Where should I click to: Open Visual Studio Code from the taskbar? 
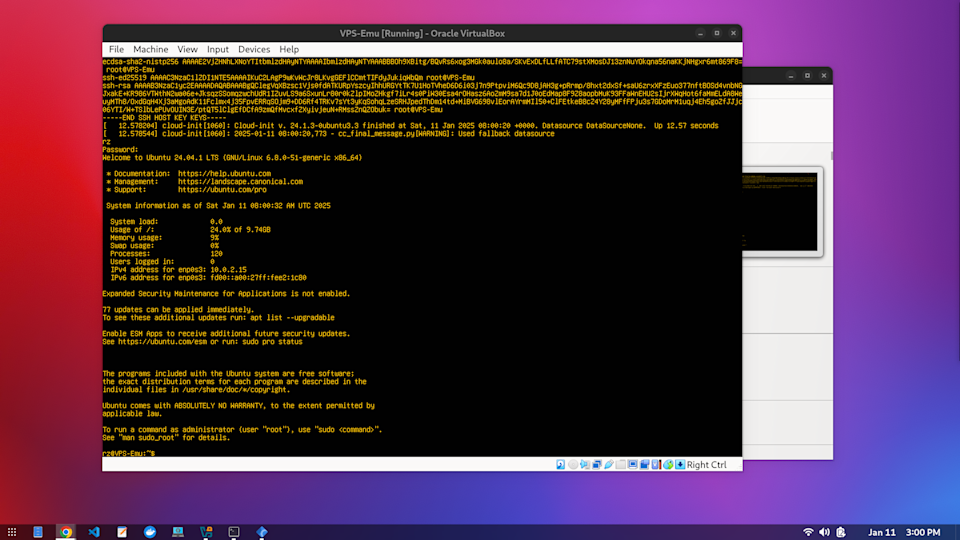pyautogui.click(x=93, y=532)
